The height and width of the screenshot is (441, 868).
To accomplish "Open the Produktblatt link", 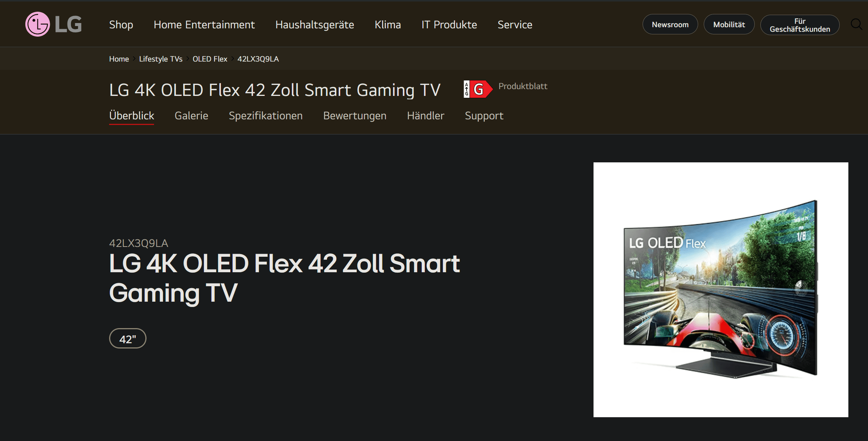I will [x=523, y=86].
